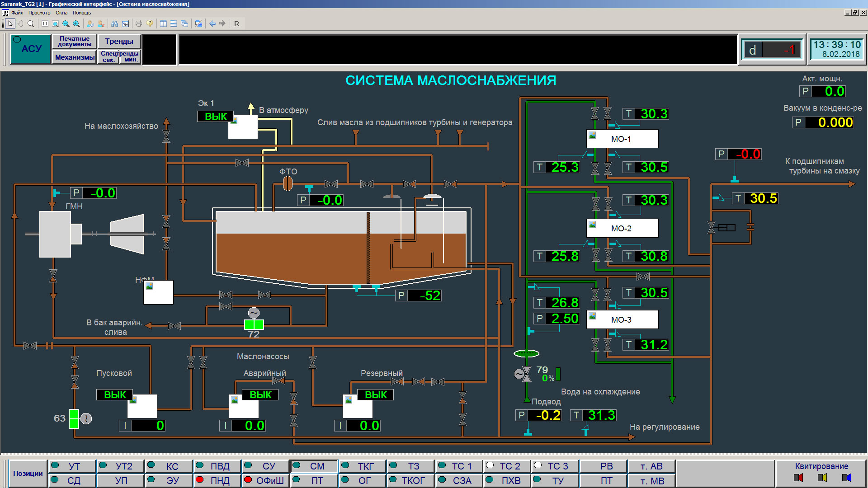Click the Пусковой pump ВЫК status
Viewport: 868px width, 488px height.
pos(115,394)
